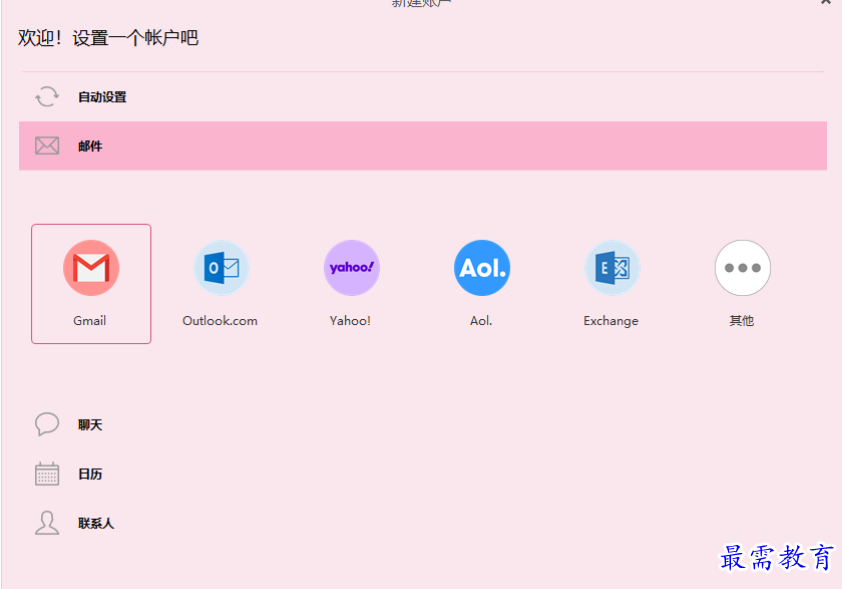Open the 自动设置 section
This screenshot has height=589, width=842.
(x=423, y=97)
